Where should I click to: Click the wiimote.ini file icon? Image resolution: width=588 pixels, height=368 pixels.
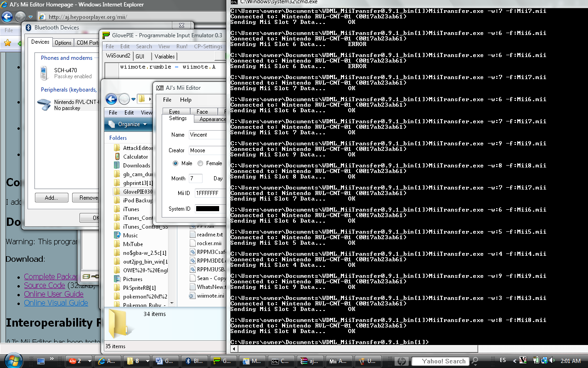193,296
